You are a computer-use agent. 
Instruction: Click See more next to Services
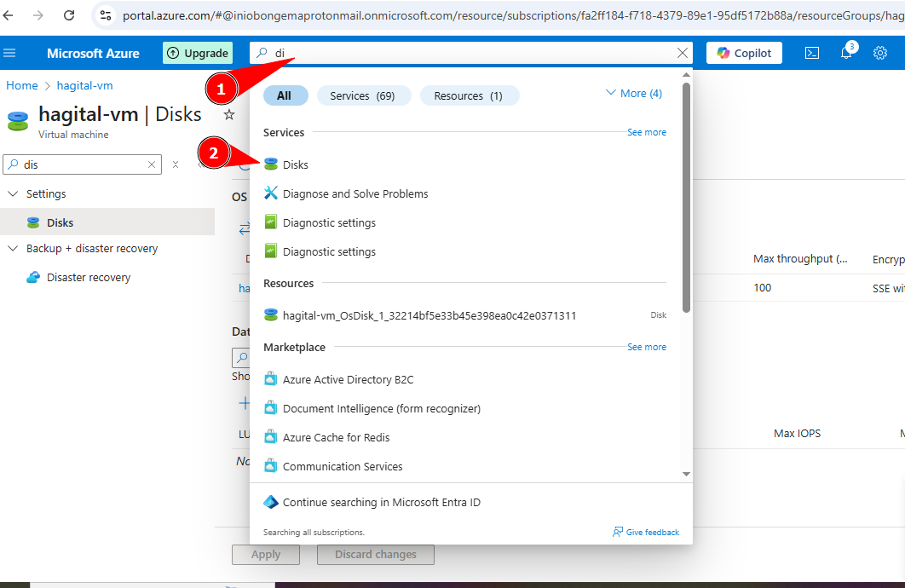tap(647, 132)
